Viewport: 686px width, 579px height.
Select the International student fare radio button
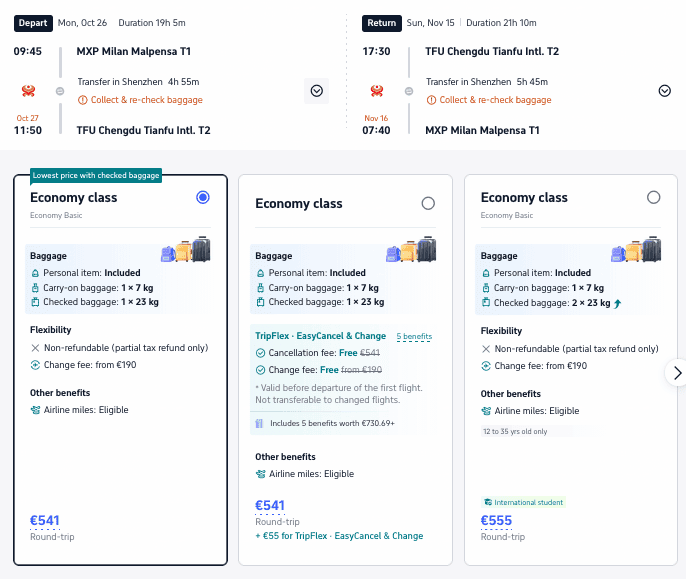click(653, 197)
